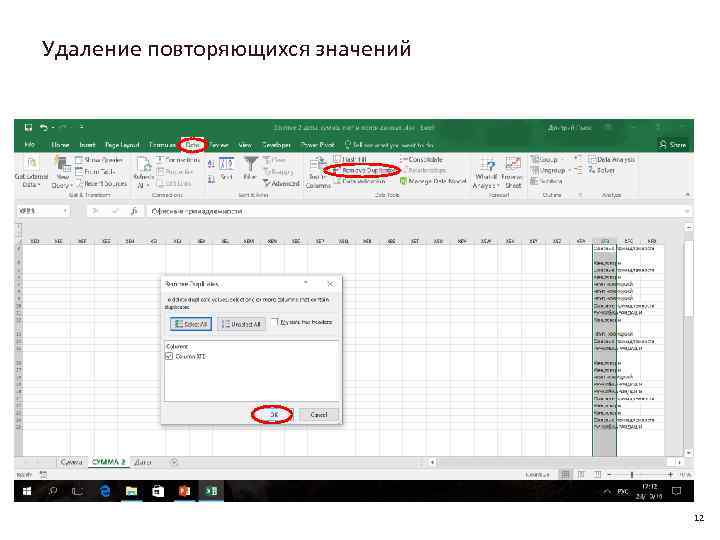The width and height of the screenshot is (720, 540).
Task: Click Show Queries in the ribbon
Action: pyautogui.click(x=99, y=160)
